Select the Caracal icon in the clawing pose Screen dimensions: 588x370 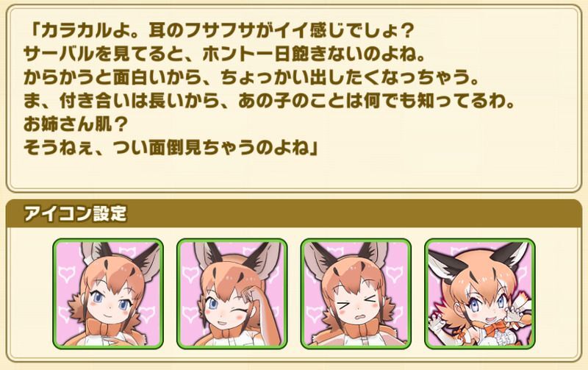pos(480,293)
